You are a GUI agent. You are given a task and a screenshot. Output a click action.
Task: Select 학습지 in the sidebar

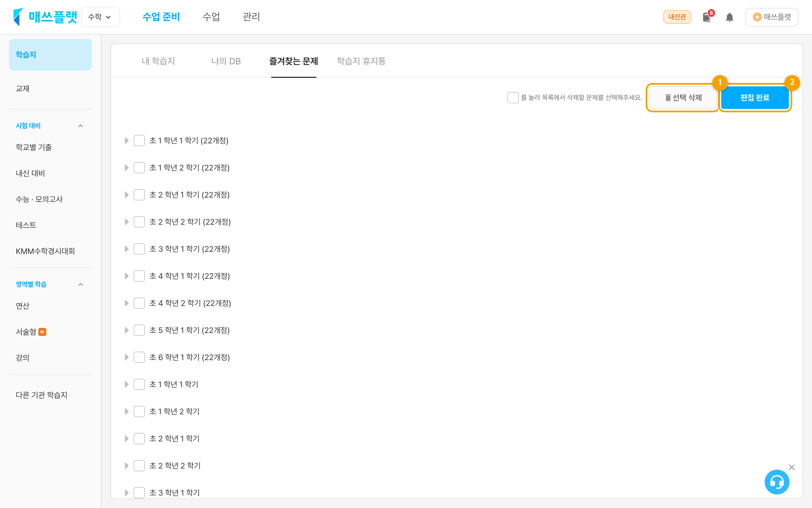click(50, 55)
